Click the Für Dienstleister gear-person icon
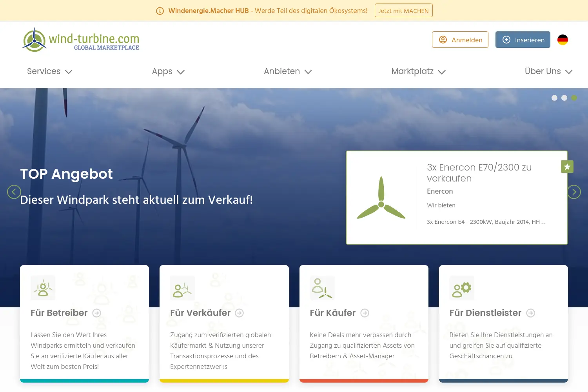The width and height of the screenshot is (588, 392). click(x=462, y=288)
